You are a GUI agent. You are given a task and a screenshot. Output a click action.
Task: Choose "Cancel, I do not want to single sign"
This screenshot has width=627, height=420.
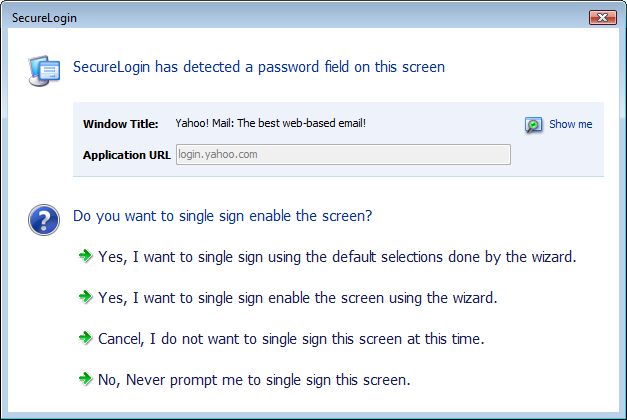pyautogui.click(x=291, y=339)
